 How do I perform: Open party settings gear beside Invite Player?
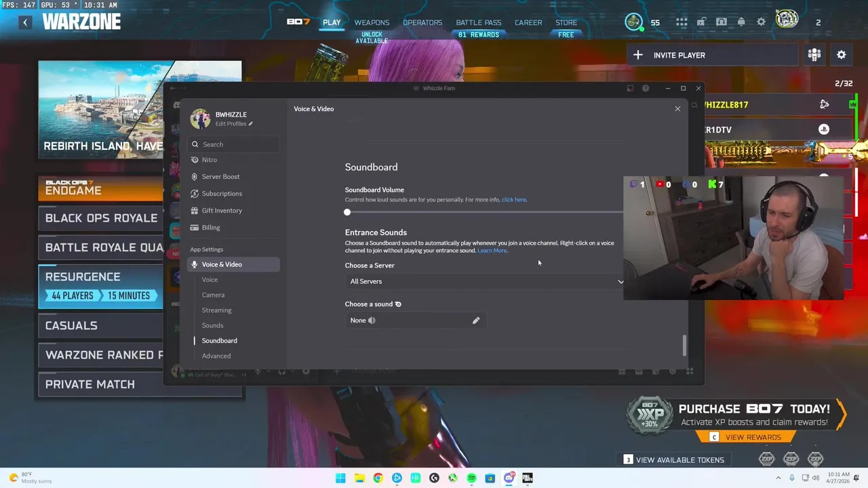[842, 55]
